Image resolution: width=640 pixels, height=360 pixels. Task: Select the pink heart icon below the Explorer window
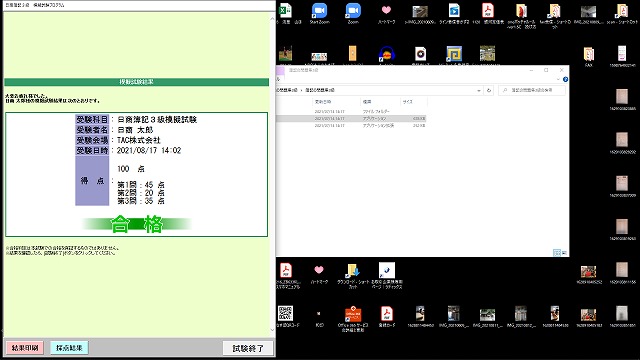tap(319, 270)
